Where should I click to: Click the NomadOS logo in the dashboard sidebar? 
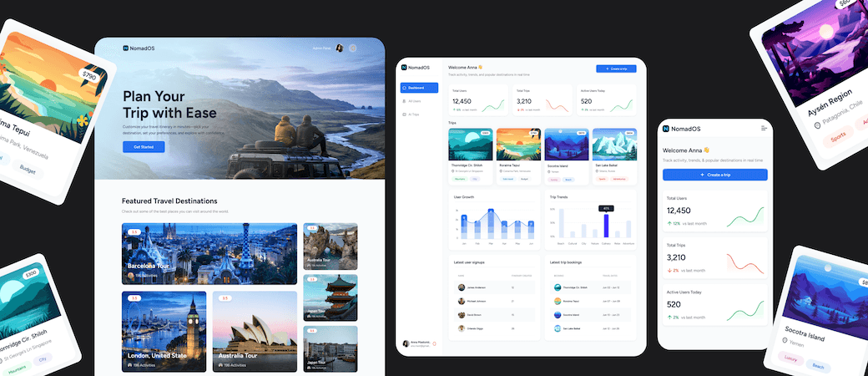[416, 68]
